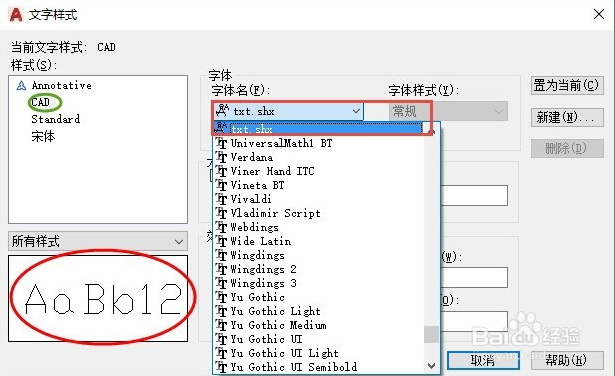The width and height of the screenshot is (615, 376).
Task: Choose Verdana font from list
Action: pyautogui.click(x=251, y=157)
